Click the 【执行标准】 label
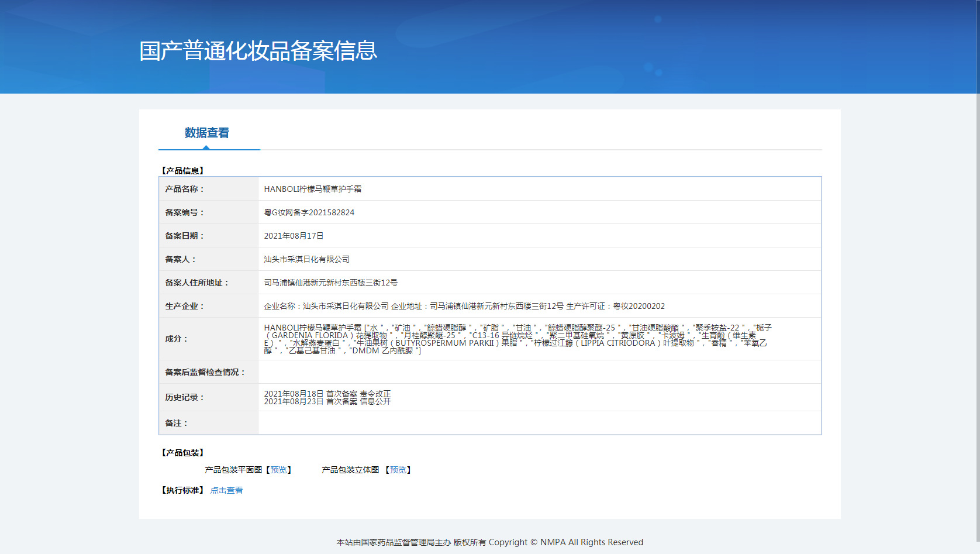The height and width of the screenshot is (554, 980). (182, 490)
